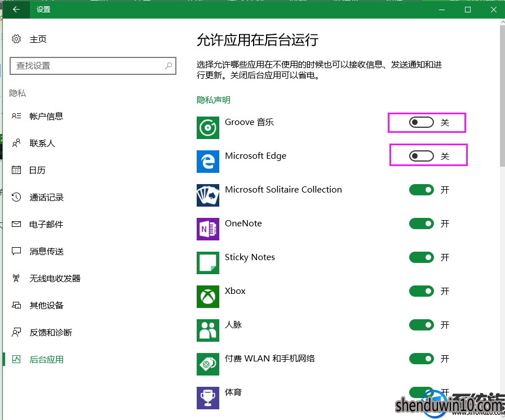Click the OneNote app icon

[208, 229]
